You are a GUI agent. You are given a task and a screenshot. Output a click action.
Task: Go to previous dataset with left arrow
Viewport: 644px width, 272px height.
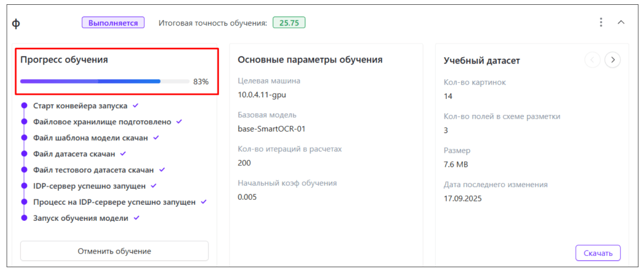(x=592, y=60)
